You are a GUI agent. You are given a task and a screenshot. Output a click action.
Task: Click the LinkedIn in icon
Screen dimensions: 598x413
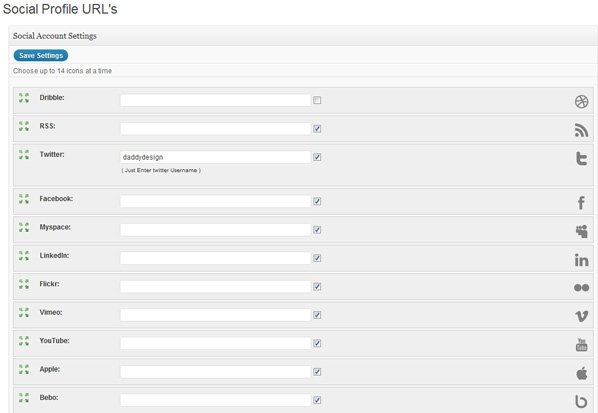point(582,260)
